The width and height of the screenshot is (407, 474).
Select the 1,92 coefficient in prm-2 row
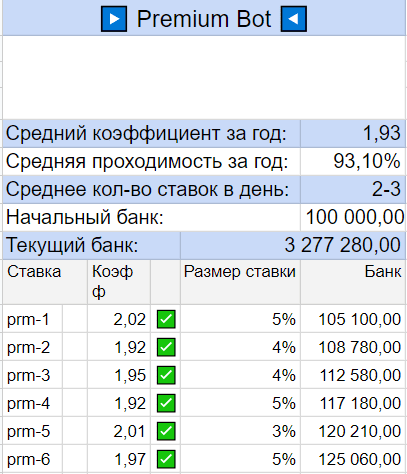click(x=119, y=347)
